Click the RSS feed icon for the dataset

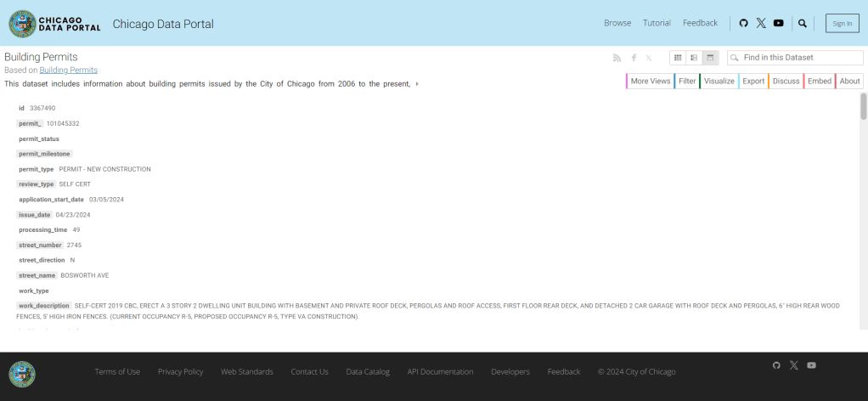tap(617, 58)
